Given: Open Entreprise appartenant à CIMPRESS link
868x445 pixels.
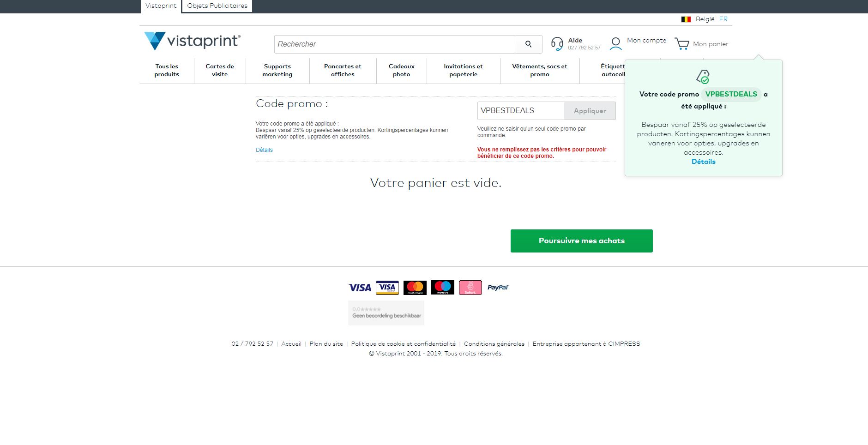Looking at the screenshot, I should (x=586, y=344).
